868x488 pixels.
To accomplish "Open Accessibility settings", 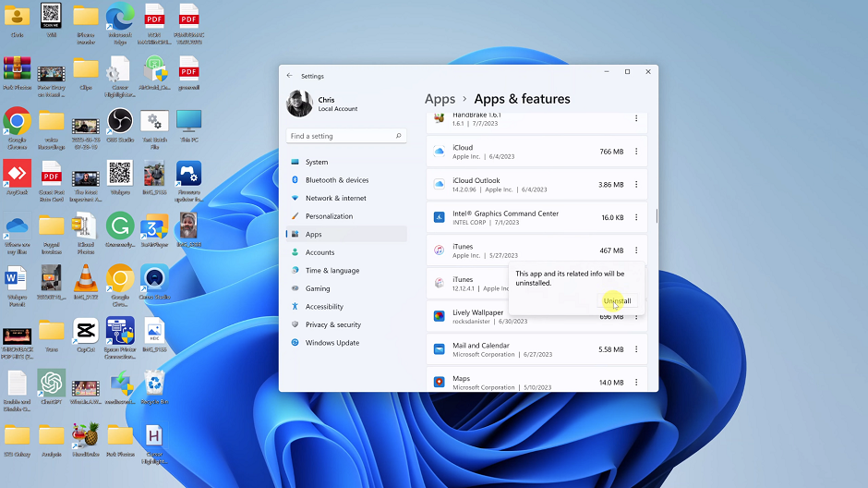I will [346, 306].
